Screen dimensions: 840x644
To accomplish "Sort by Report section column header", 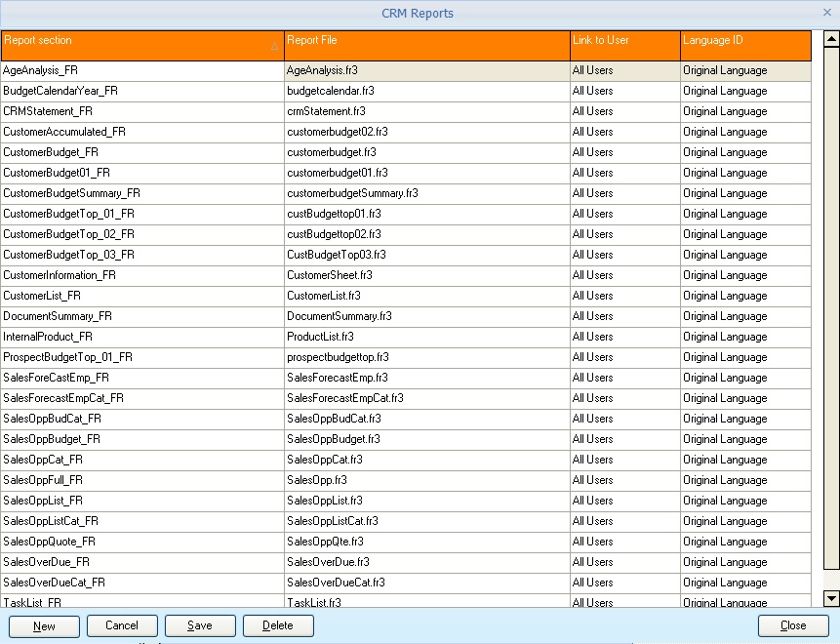I will coord(141,45).
